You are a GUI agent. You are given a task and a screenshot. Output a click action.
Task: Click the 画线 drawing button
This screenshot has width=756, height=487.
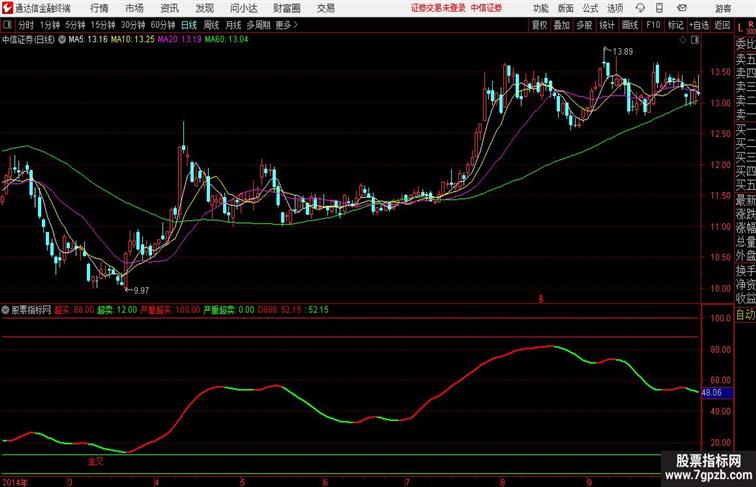(x=630, y=25)
